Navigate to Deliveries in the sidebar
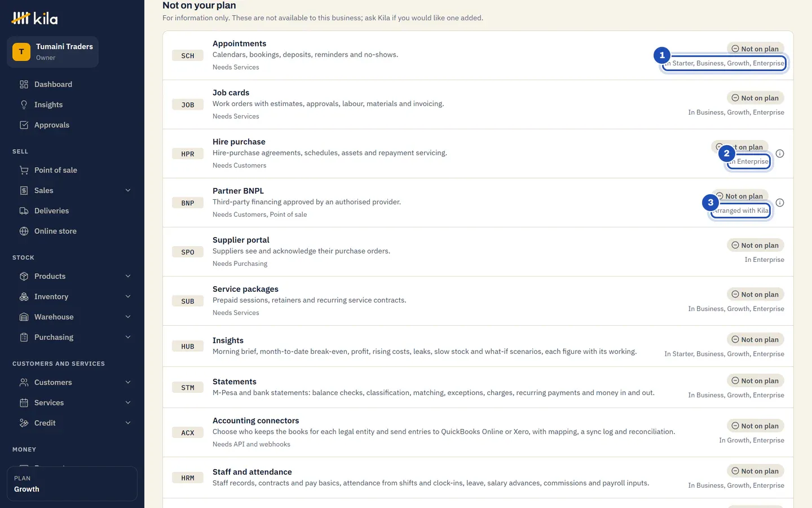Image resolution: width=812 pixels, height=508 pixels. click(72, 211)
